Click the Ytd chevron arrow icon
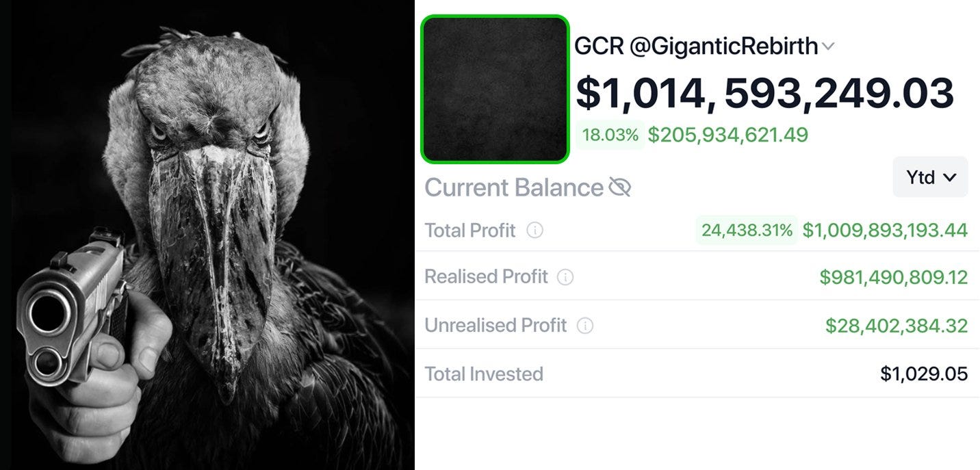The image size is (980, 470). point(950,177)
